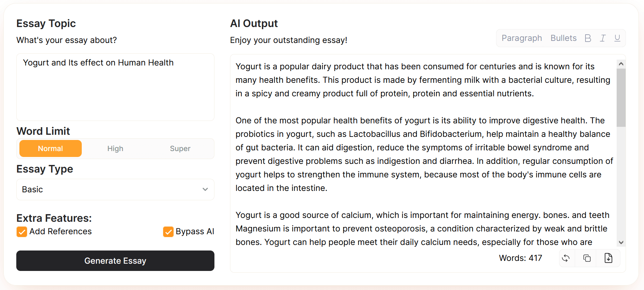Click the regenerate essay icon
This screenshot has height=290, width=644.
(566, 258)
